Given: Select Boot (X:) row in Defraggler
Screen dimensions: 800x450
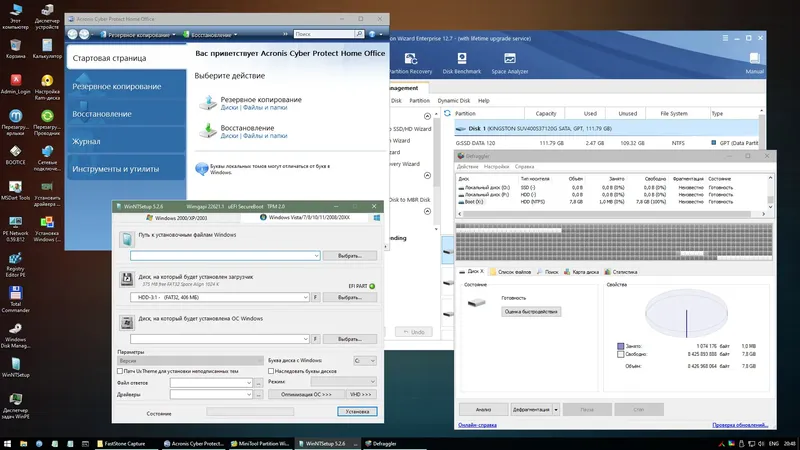Looking at the screenshot, I should [612, 202].
